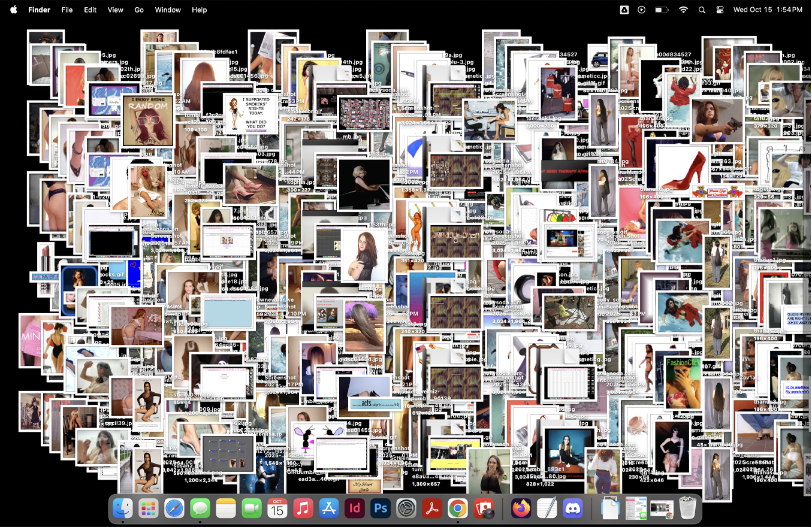The image size is (812, 527).
Task: Open Control Center in the menu bar
Action: pyautogui.click(x=720, y=10)
